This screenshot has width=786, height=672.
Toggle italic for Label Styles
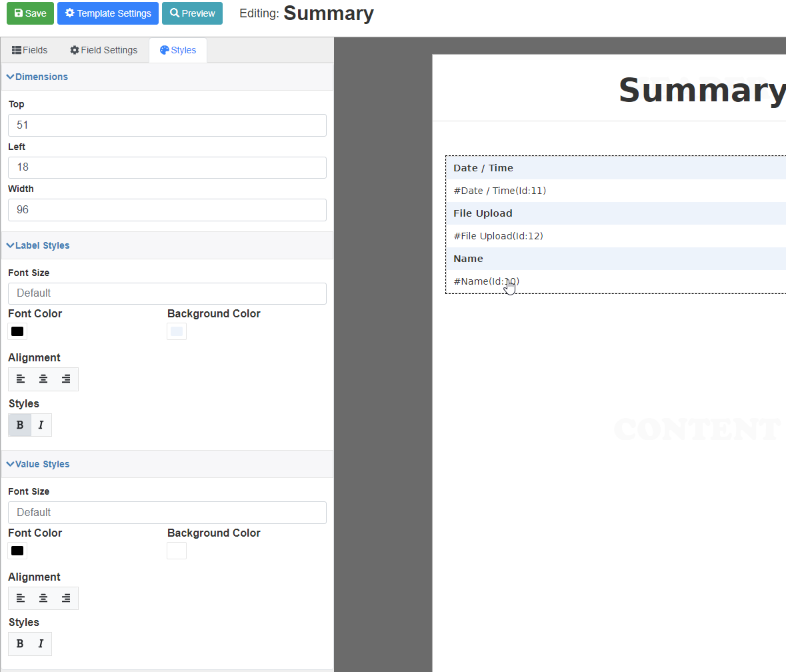point(41,425)
